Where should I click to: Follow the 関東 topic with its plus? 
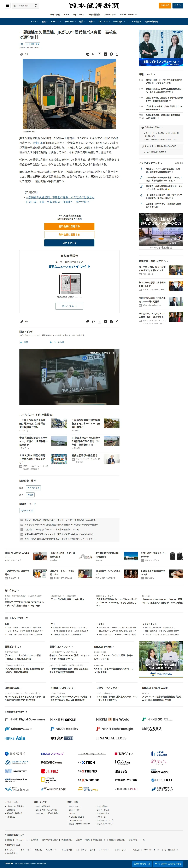coord(21,342)
